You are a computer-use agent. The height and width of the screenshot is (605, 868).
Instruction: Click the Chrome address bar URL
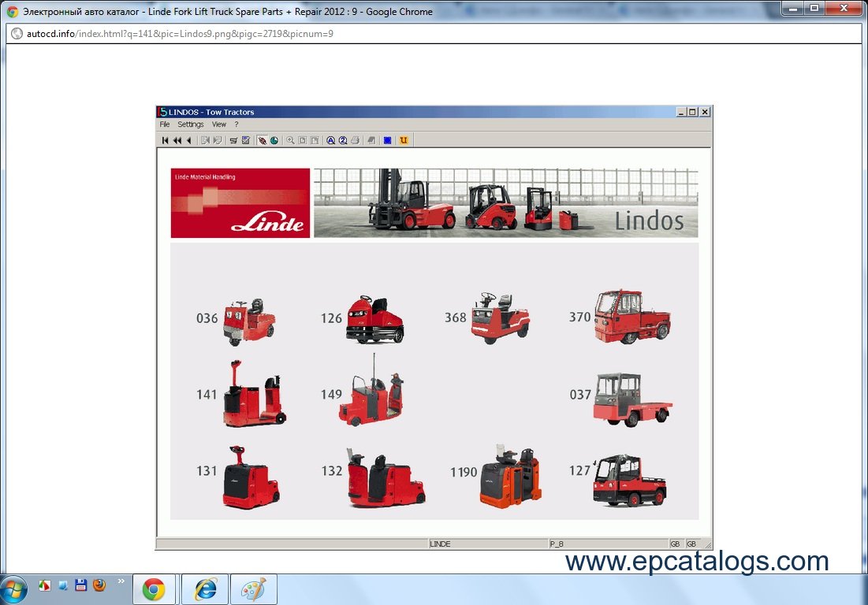click(180, 34)
